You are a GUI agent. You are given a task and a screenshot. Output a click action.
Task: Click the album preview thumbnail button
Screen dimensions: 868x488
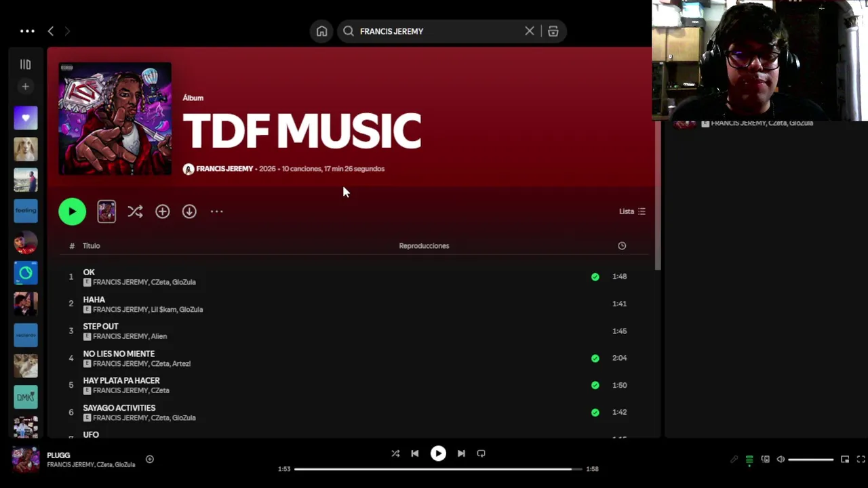point(106,211)
